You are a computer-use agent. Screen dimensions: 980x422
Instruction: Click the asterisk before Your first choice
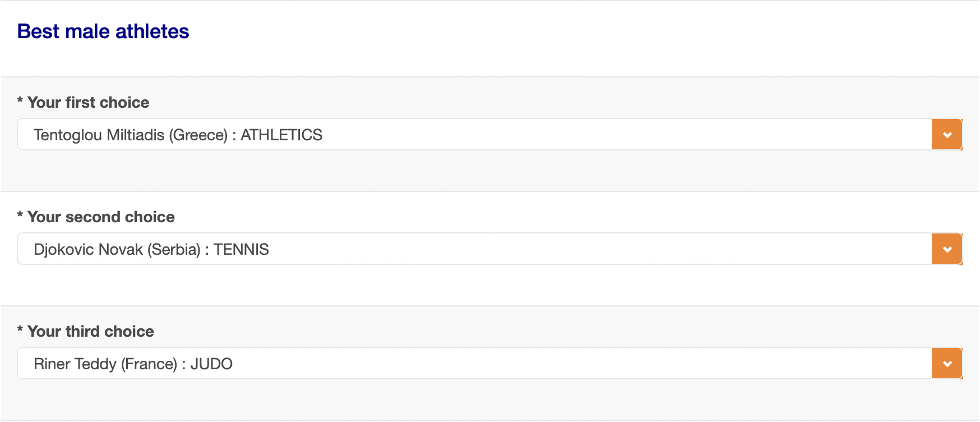point(20,102)
